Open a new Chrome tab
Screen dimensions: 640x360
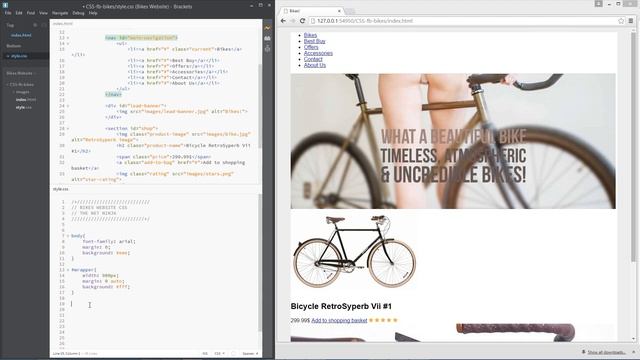[350, 11]
